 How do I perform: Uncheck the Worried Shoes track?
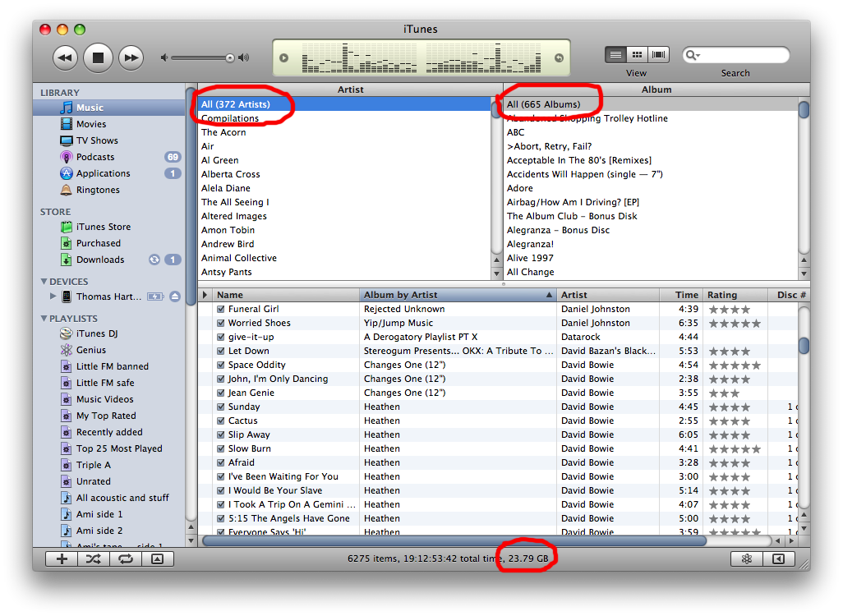(x=220, y=323)
